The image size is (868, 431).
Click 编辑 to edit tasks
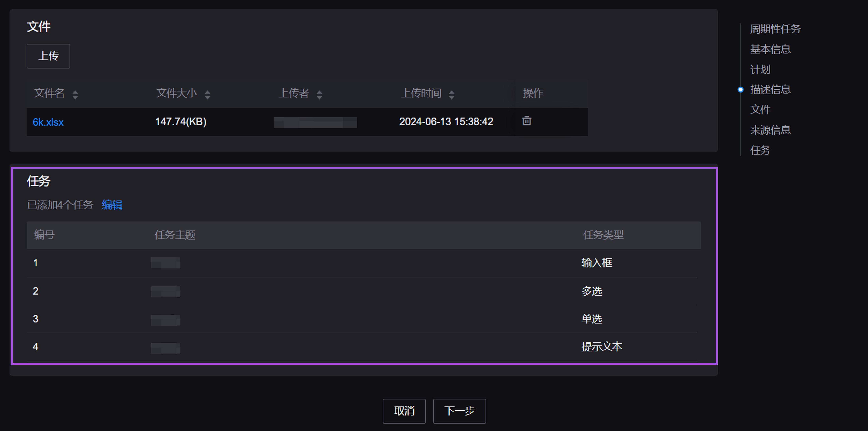tap(112, 205)
